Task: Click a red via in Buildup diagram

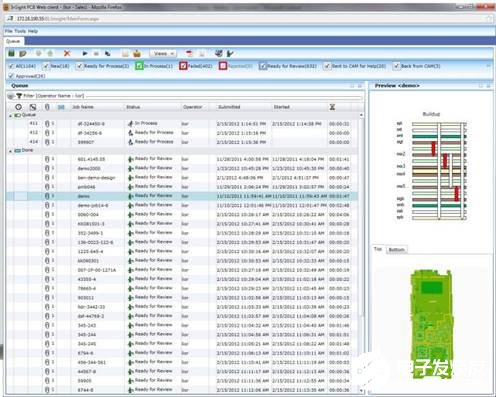Action: (x=434, y=149)
